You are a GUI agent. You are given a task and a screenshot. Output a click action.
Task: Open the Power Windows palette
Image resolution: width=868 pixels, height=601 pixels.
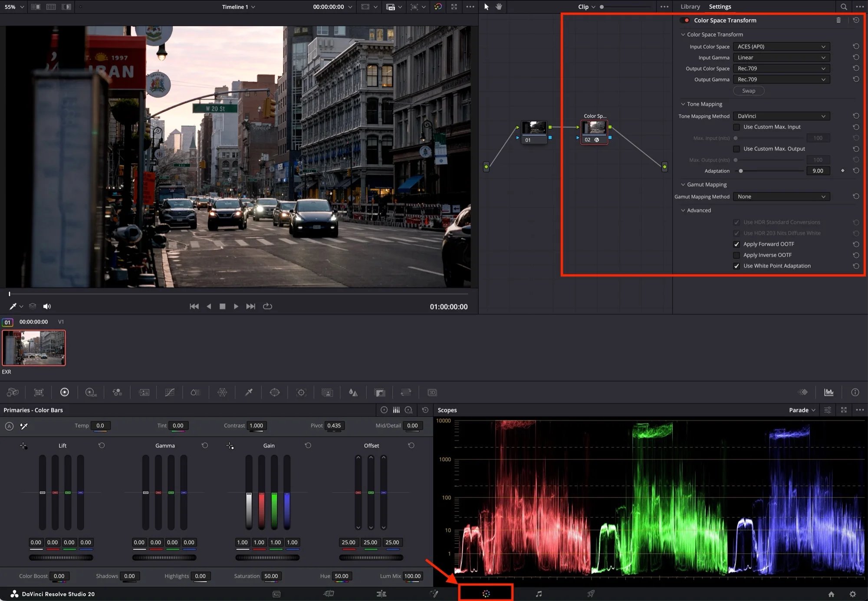click(275, 392)
